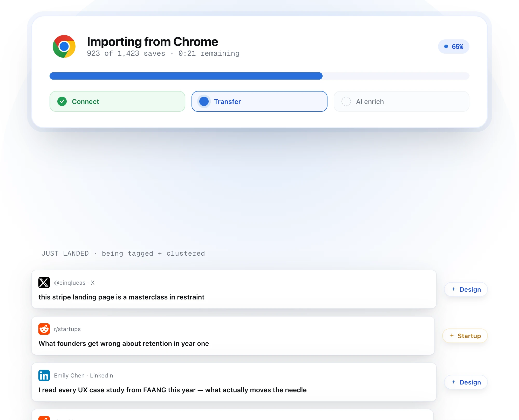
Task: Click the plus icon on the Startup tag
Action: pyautogui.click(x=452, y=335)
